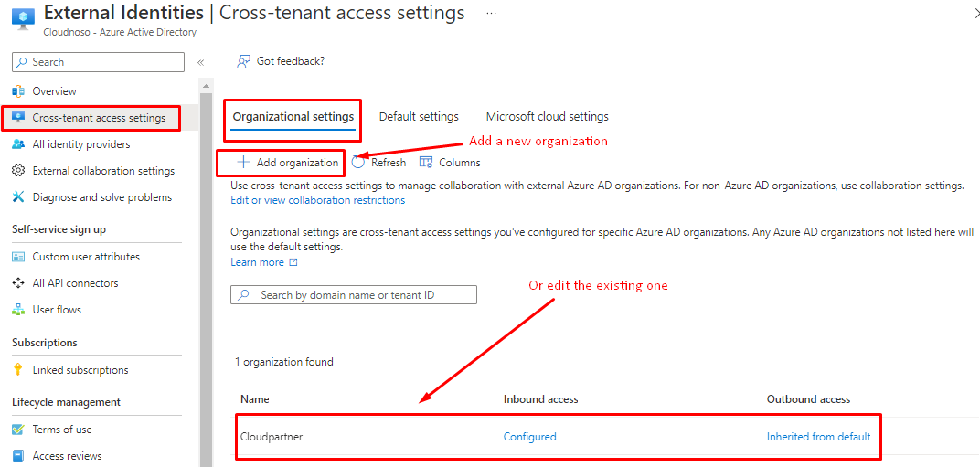Click the Access reviews icon

(x=18, y=456)
